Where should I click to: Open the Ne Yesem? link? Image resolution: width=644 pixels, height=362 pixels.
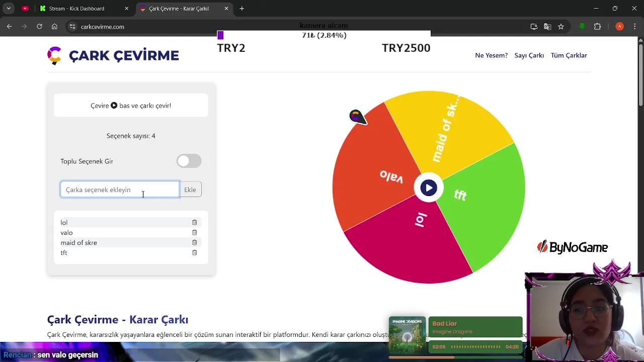[x=492, y=55]
